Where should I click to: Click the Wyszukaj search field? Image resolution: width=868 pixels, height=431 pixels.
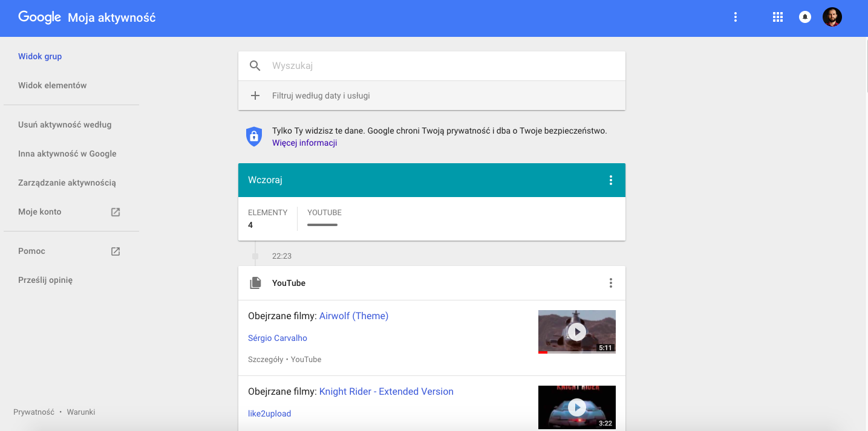432,66
